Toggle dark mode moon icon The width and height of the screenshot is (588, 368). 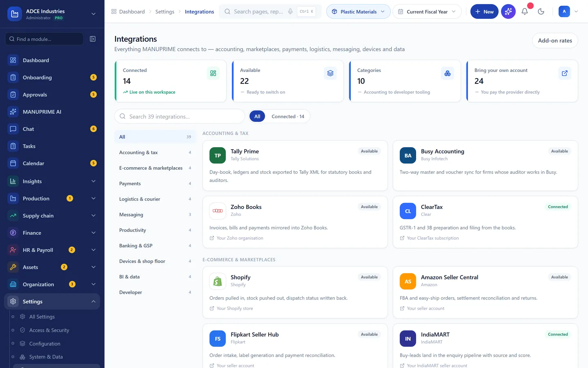click(541, 11)
